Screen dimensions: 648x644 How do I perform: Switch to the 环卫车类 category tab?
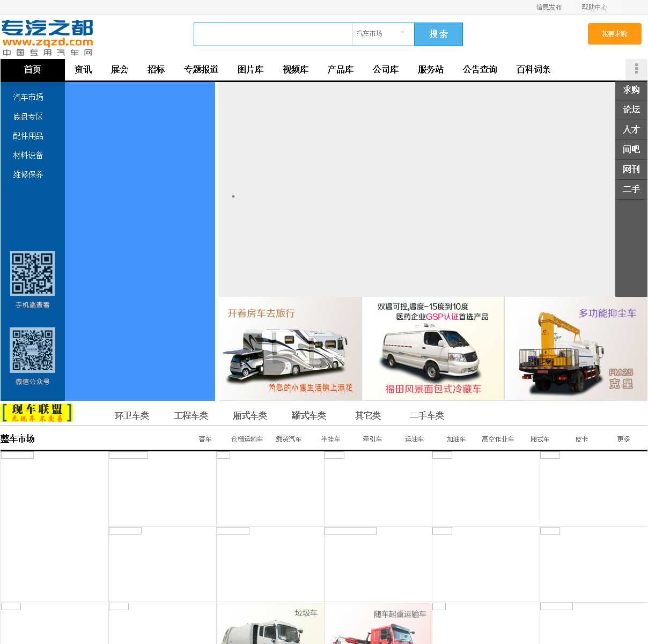click(132, 415)
